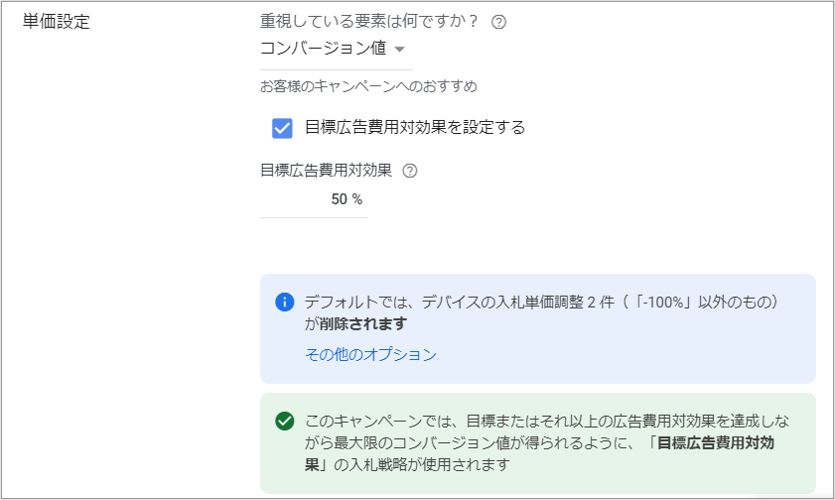This screenshot has height=500, width=835.
Task: Click the このキャンペーンでは green notice text
Action: (x=380, y=421)
